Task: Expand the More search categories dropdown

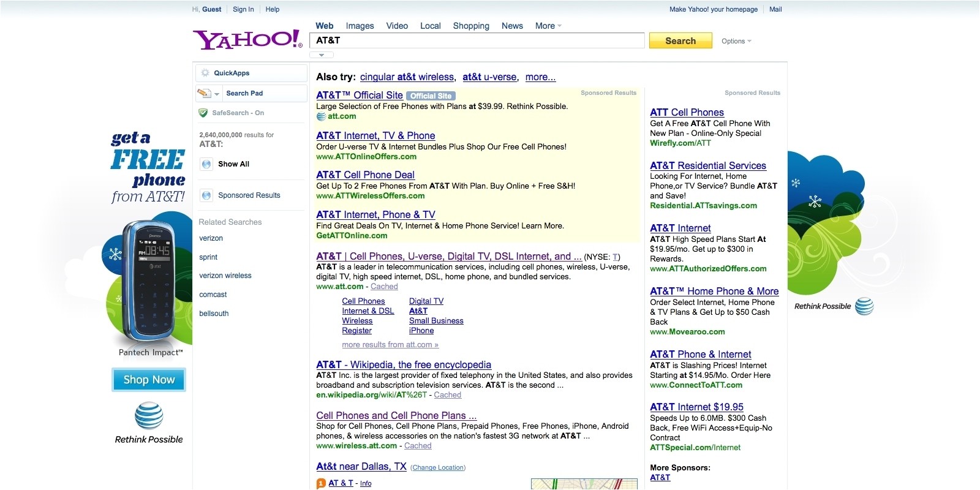Action: tap(548, 26)
